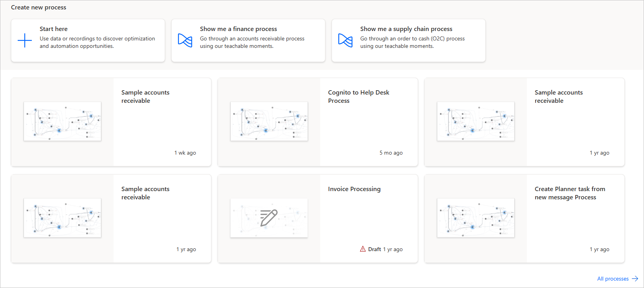Click the finance process bow-tie icon

click(x=185, y=40)
